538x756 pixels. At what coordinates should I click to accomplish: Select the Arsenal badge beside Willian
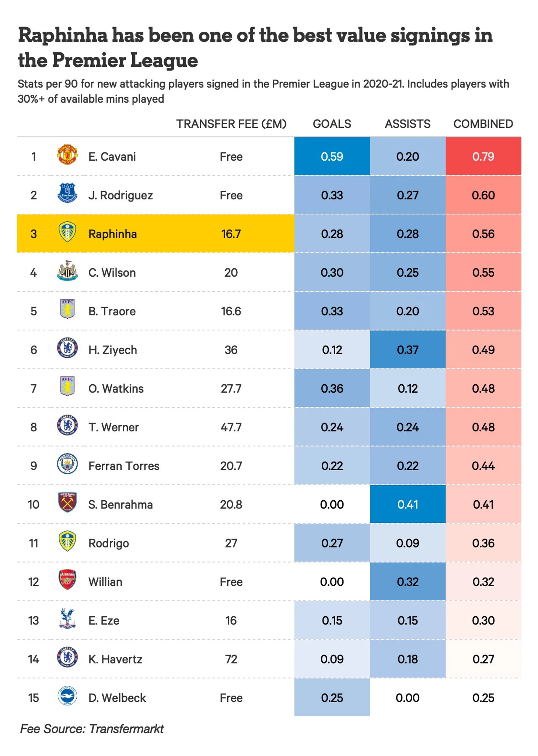67,580
